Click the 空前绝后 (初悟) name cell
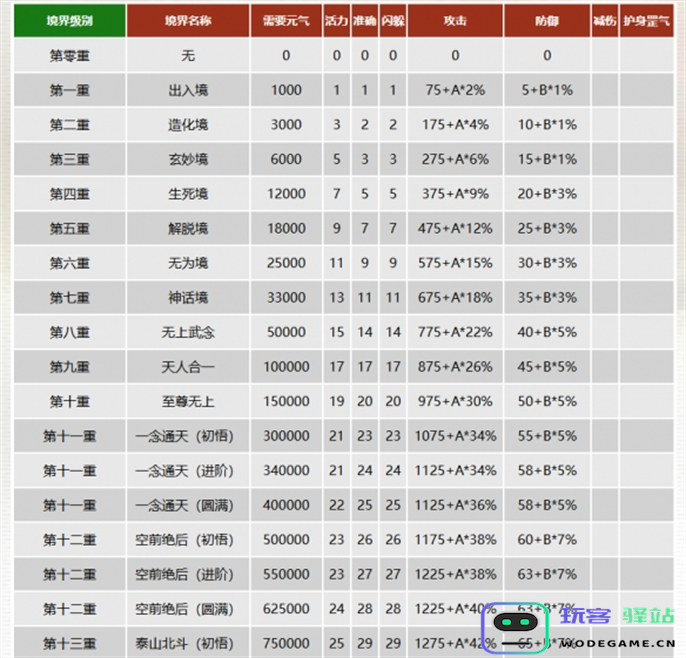This screenshot has height=658, width=686. (188, 539)
